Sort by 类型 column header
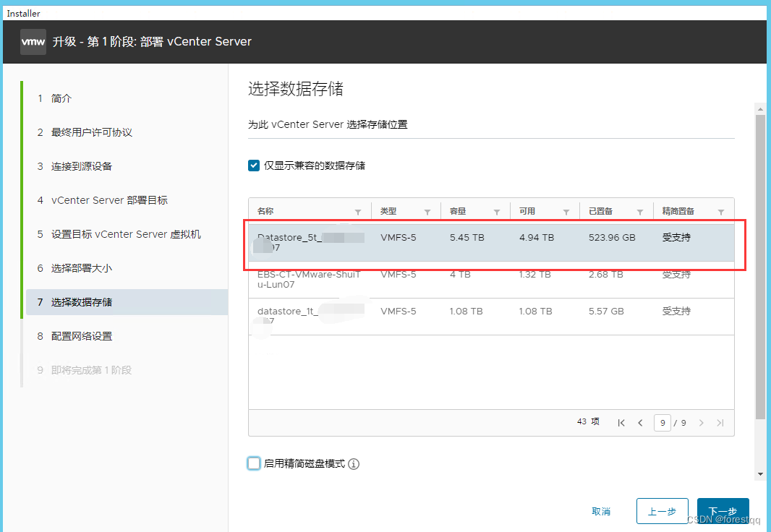771x532 pixels. click(388, 211)
